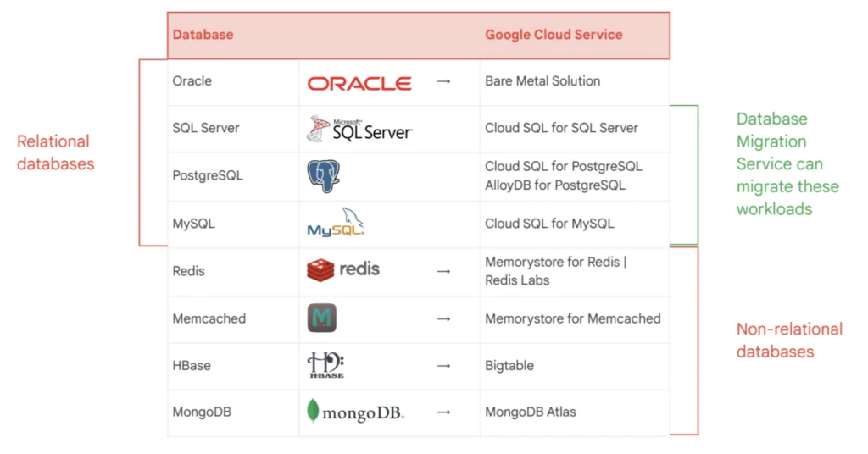This screenshot has height=454, width=868.
Task: Select the Microsoft SQL Server logo
Action: (359, 129)
